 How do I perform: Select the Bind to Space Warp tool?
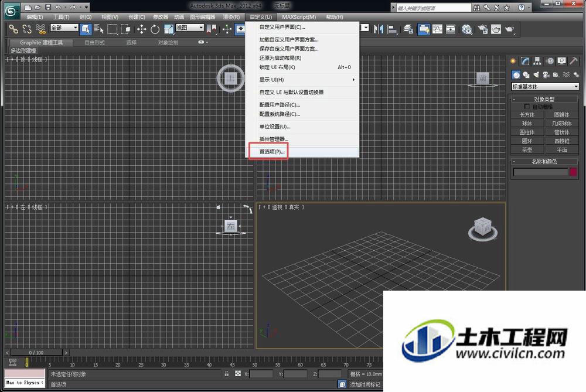tap(40, 29)
